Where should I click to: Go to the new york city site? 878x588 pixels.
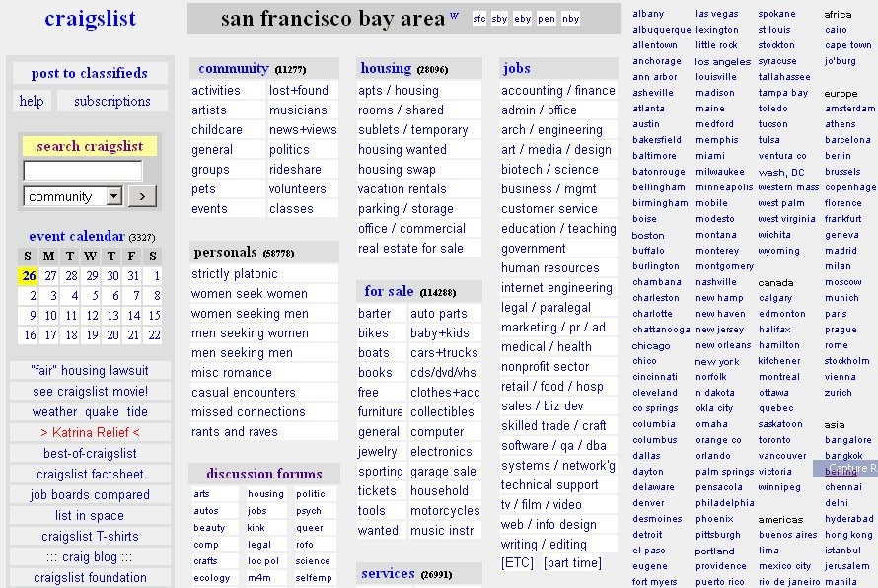click(x=717, y=362)
